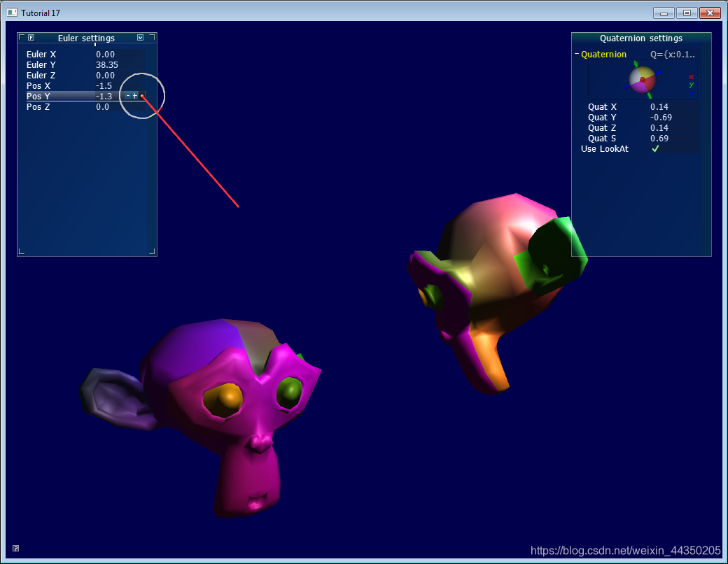Click the F font icon in Euler settings header
This screenshot has width=728, height=564.
31,37
